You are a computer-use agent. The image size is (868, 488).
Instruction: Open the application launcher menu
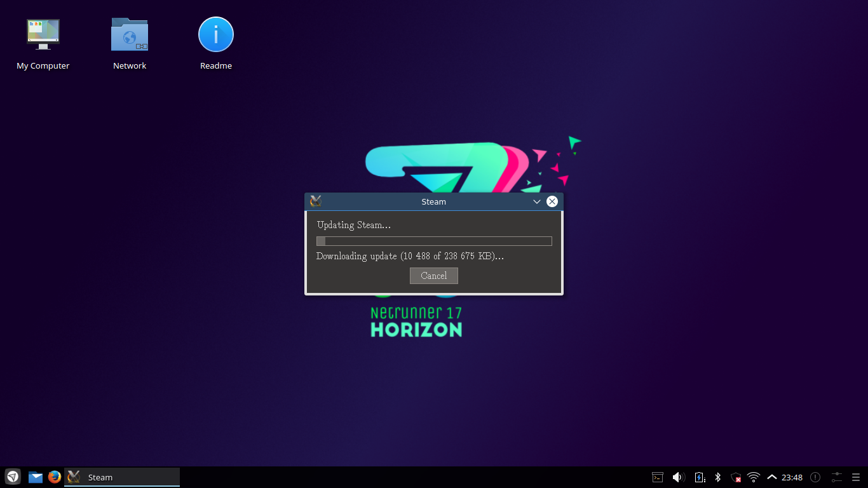coord(13,477)
